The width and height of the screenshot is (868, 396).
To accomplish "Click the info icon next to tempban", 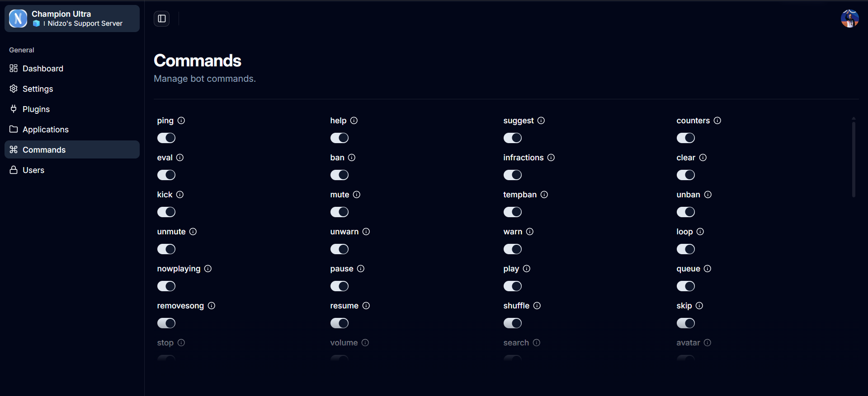I will click(544, 195).
